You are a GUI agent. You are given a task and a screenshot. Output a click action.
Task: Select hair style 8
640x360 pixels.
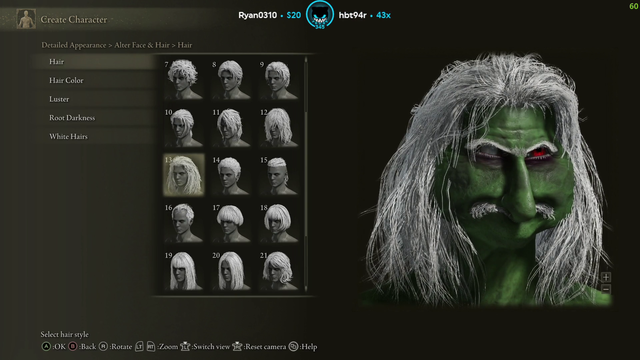(x=231, y=79)
